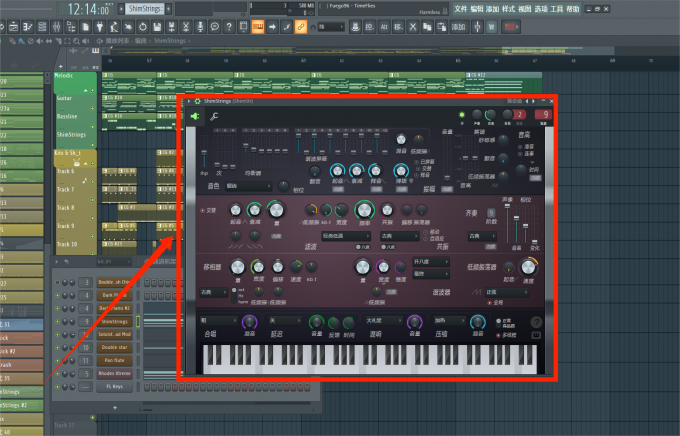This screenshot has height=436, width=680.
Task: Click the next preset arrow in ShimStrings title bar
Action: (533, 101)
